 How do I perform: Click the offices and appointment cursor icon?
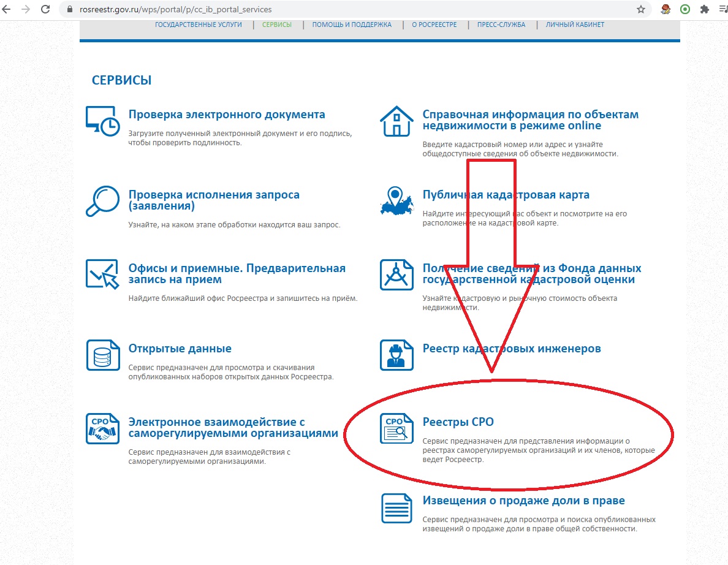click(x=102, y=275)
